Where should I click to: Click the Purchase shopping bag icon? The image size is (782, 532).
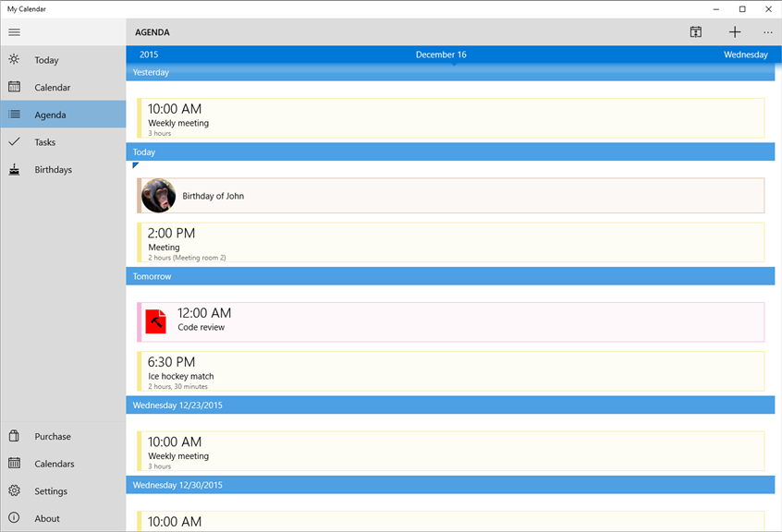14,436
